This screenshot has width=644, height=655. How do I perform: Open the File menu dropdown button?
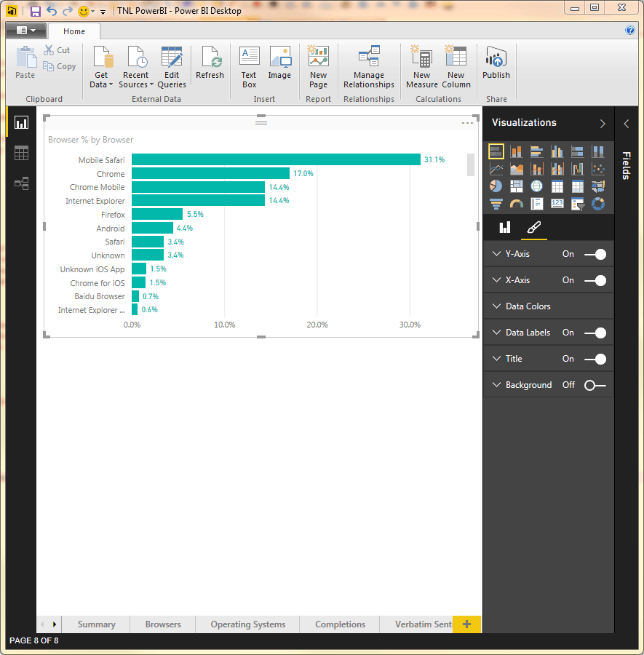[x=26, y=30]
